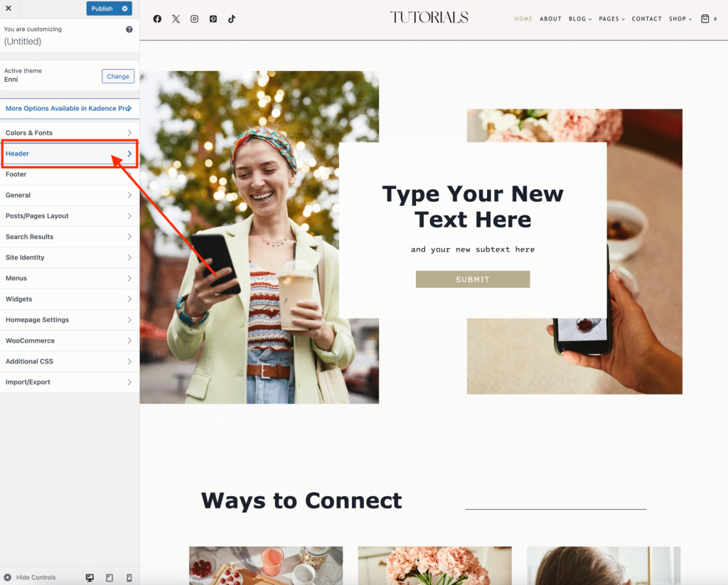The image size is (728, 585).
Task: Close the customizer with the X
Action: (9, 9)
